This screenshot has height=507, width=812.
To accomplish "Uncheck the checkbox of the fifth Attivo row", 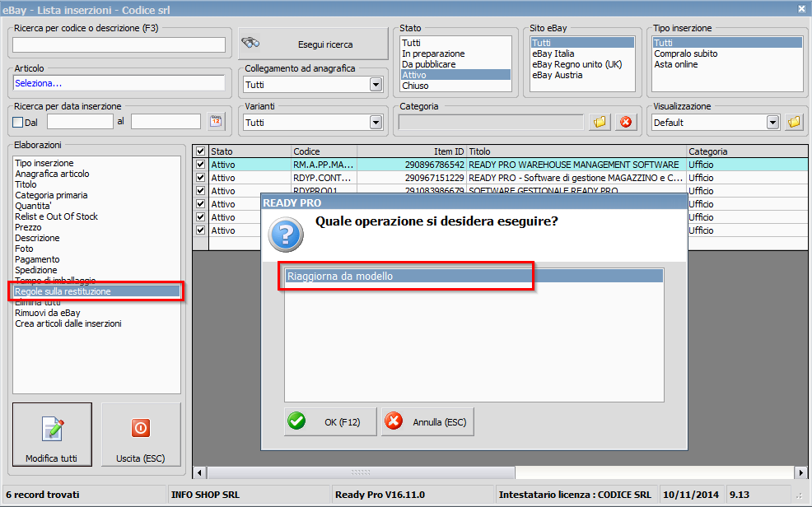I will [200, 217].
